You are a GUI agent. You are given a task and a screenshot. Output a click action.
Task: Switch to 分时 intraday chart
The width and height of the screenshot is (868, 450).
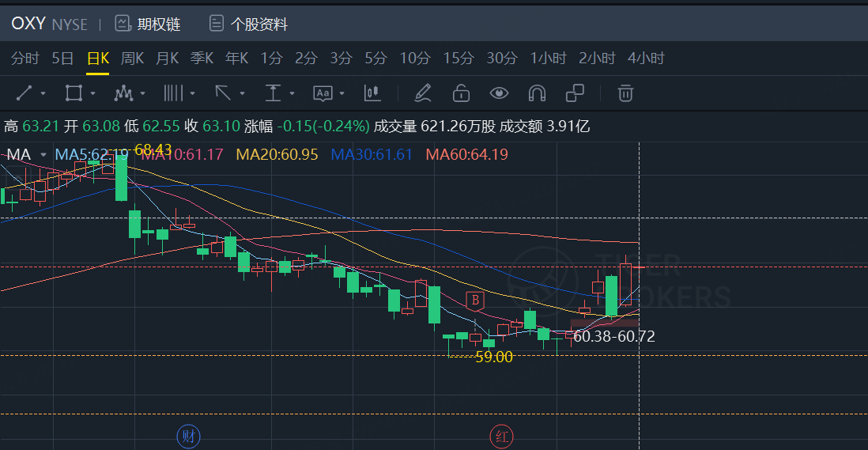[x=25, y=58]
